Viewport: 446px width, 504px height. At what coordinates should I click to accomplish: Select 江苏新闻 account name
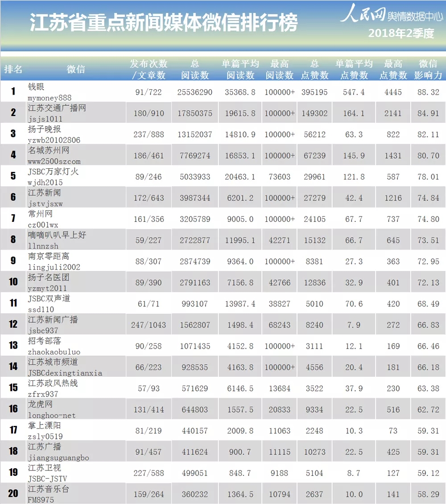(x=44, y=193)
